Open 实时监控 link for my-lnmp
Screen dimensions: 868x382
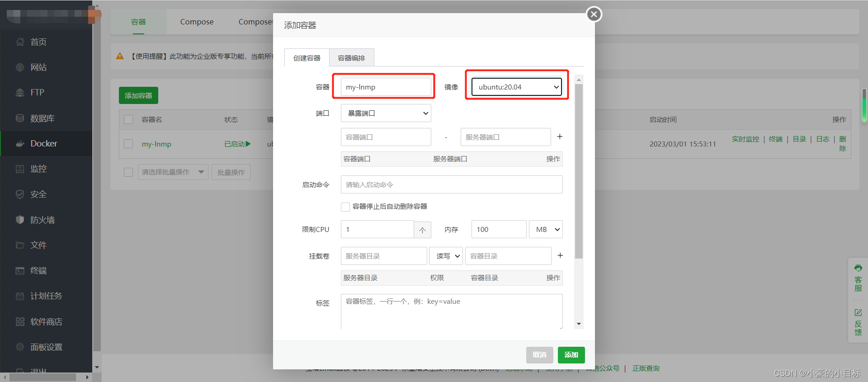[745, 139]
